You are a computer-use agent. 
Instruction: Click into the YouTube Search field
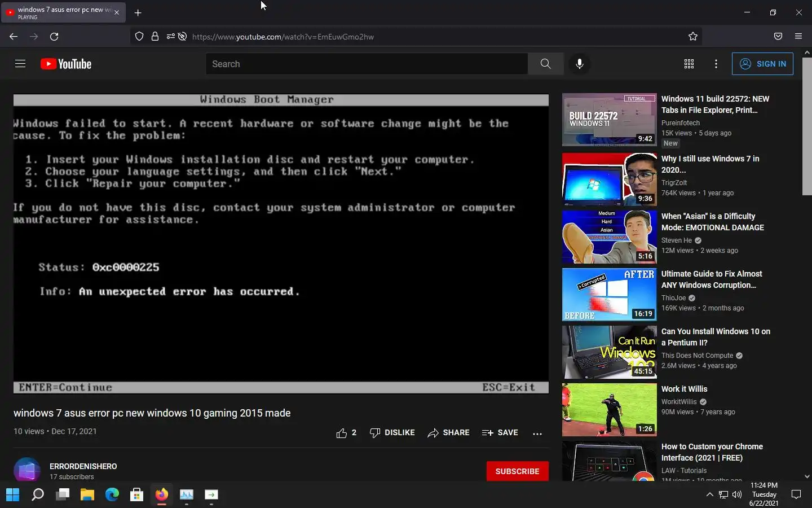click(x=367, y=64)
